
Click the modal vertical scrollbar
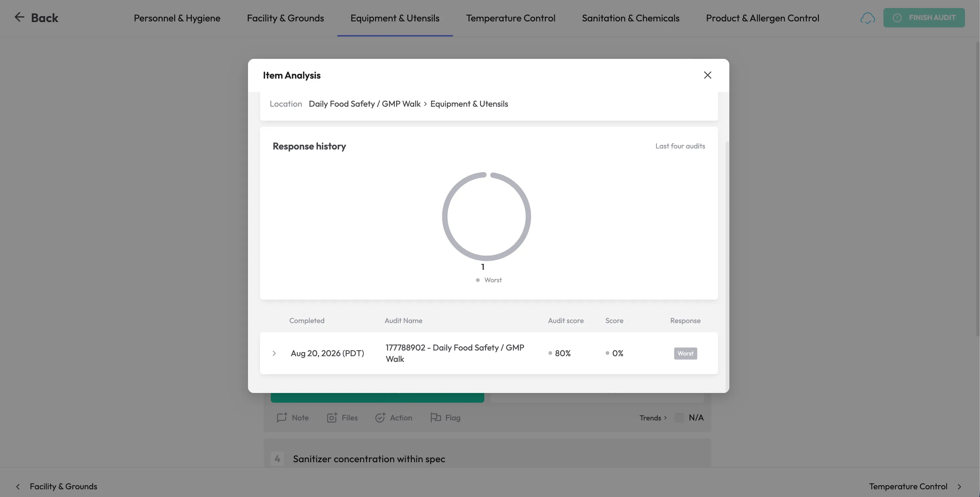(x=727, y=266)
